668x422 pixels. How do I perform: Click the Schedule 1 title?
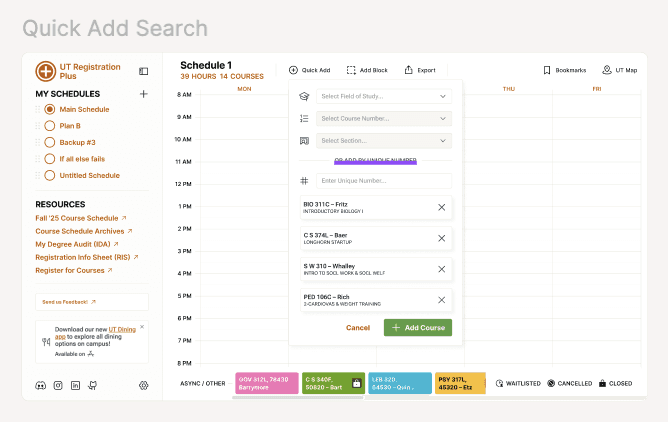point(206,65)
